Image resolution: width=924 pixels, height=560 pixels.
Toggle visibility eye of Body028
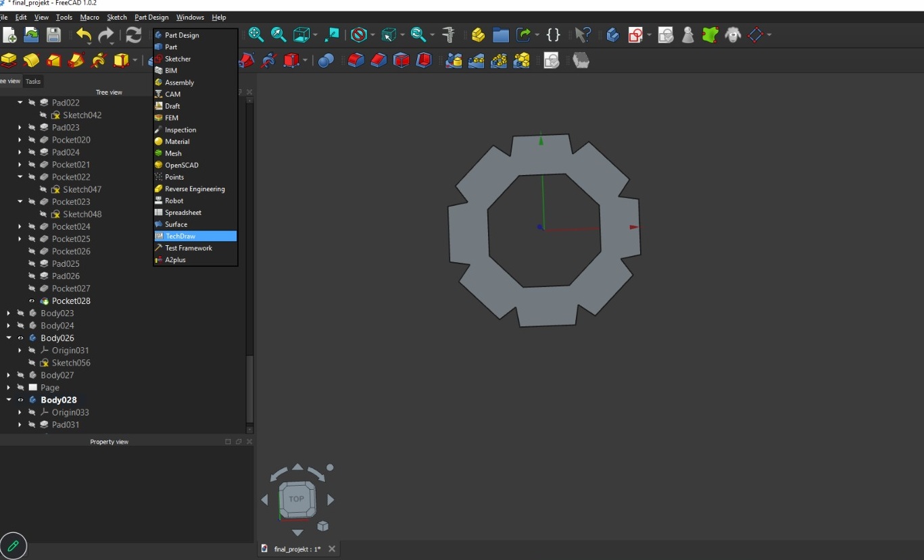[x=20, y=400]
